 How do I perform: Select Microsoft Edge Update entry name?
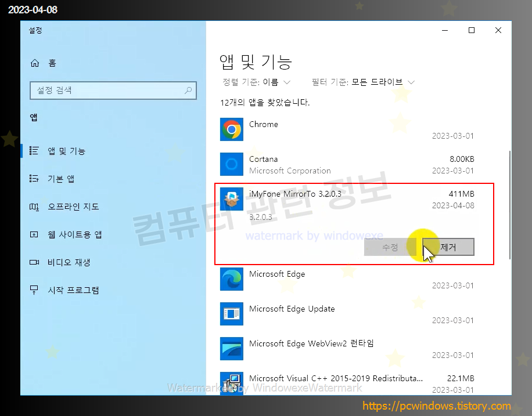(x=292, y=309)
